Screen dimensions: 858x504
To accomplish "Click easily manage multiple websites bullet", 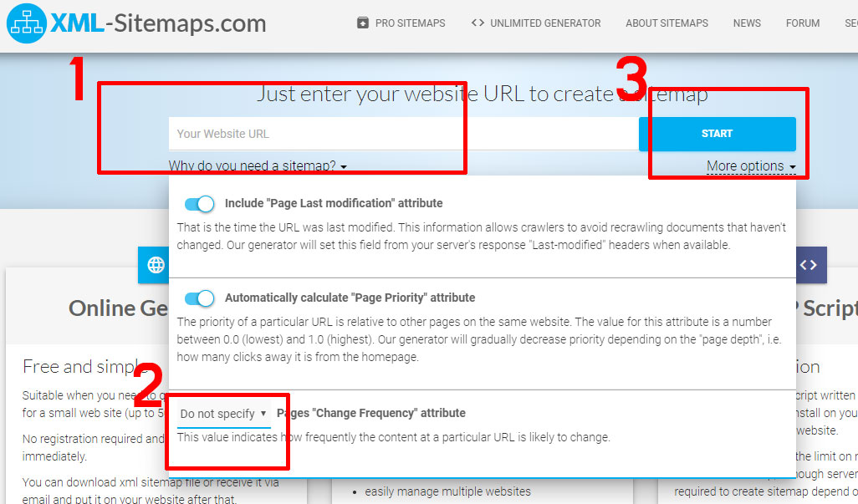I will 447,492.
